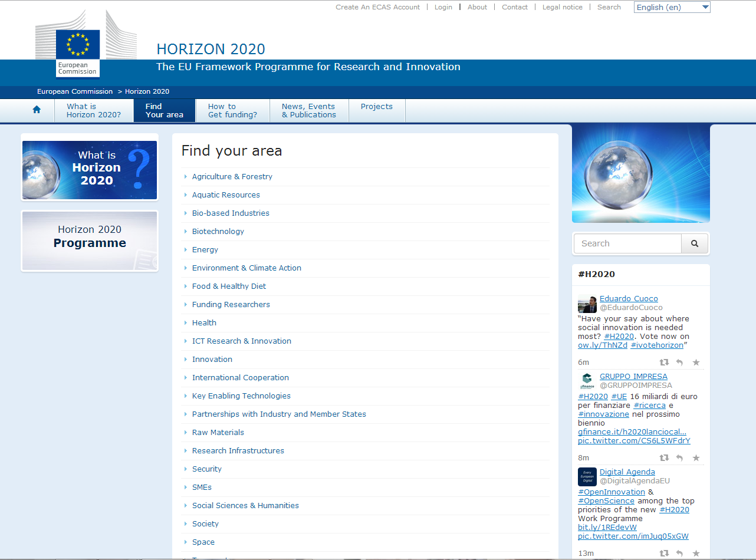Expand arrow beside Agriculture & Forestry

coord(186,177)
